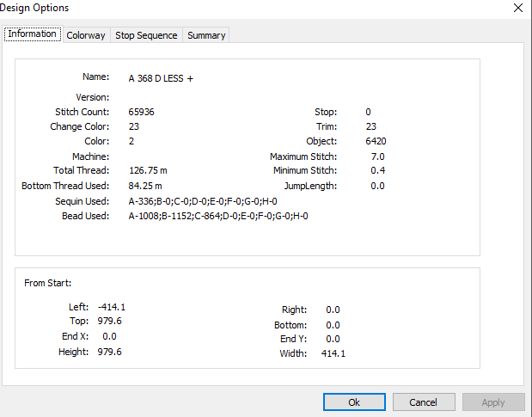Click the Maximum Stitch value 7.0
Image resolution: width=532 pixels, height=417 pixels.
(x=377, y=156)
